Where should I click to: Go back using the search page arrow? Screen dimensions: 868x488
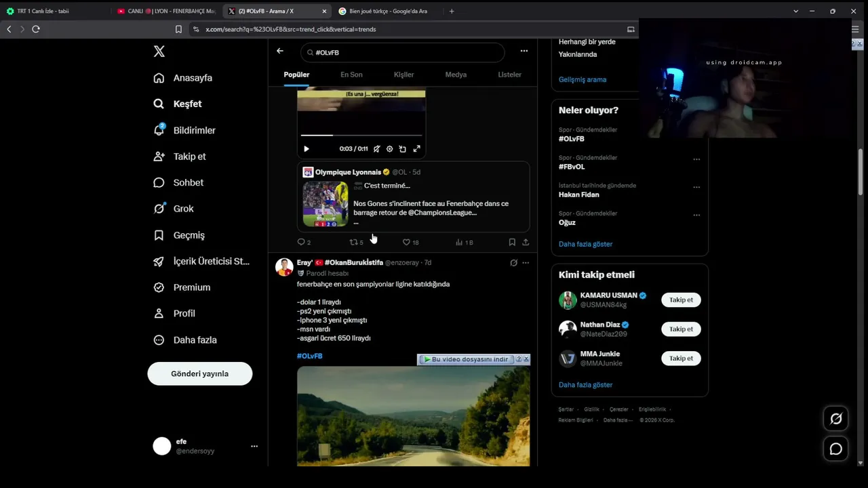[280, 51]
